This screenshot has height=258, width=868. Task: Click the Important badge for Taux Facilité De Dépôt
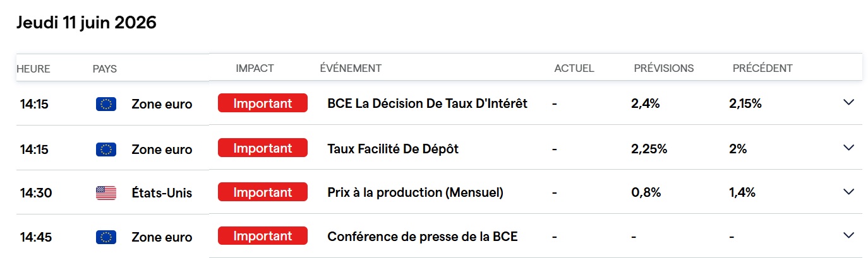263,148
